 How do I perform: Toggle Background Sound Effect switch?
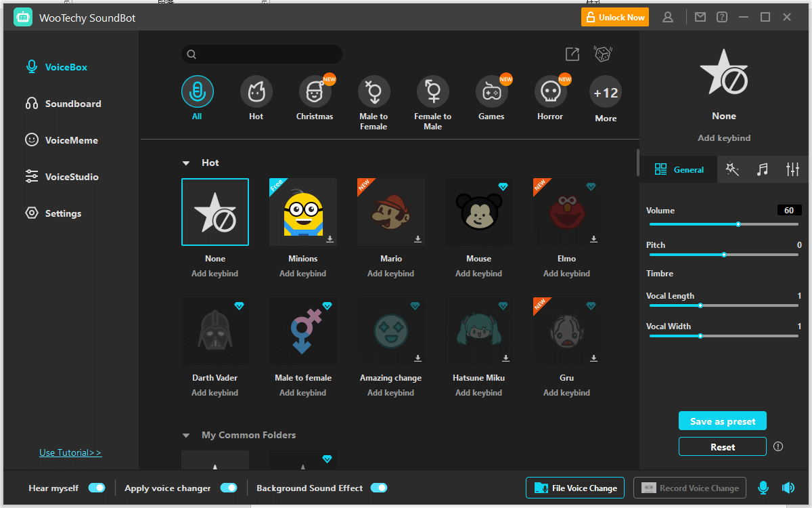[x=378, y=488]
